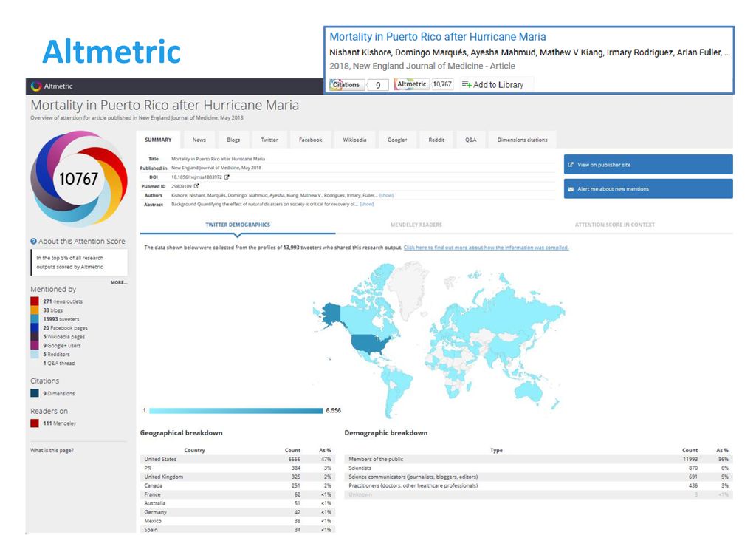Open the DOI external link icon
The height and width of the screenshot is (535, 756).
click(x=227, y=177)
